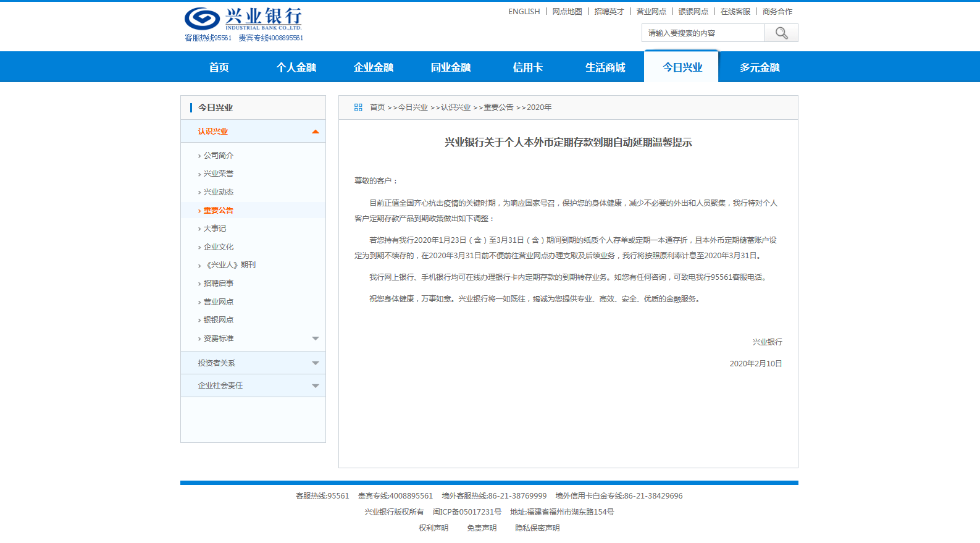Click the 商务合作 link
The image size is (980, 543).
pos(777,12)
